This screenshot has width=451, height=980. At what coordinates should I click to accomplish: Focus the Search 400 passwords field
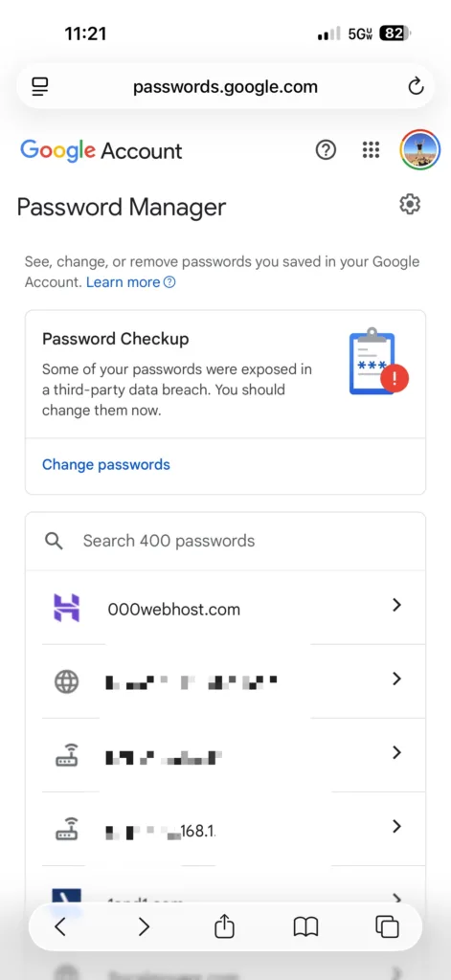(225, 542)
